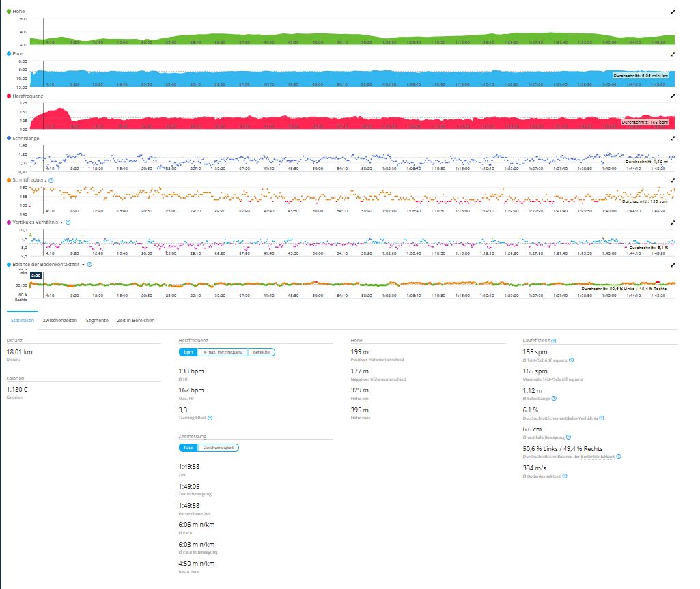Open the Segmente tab
The width and height of the screenshot is (700, 589).
(97, 320)
